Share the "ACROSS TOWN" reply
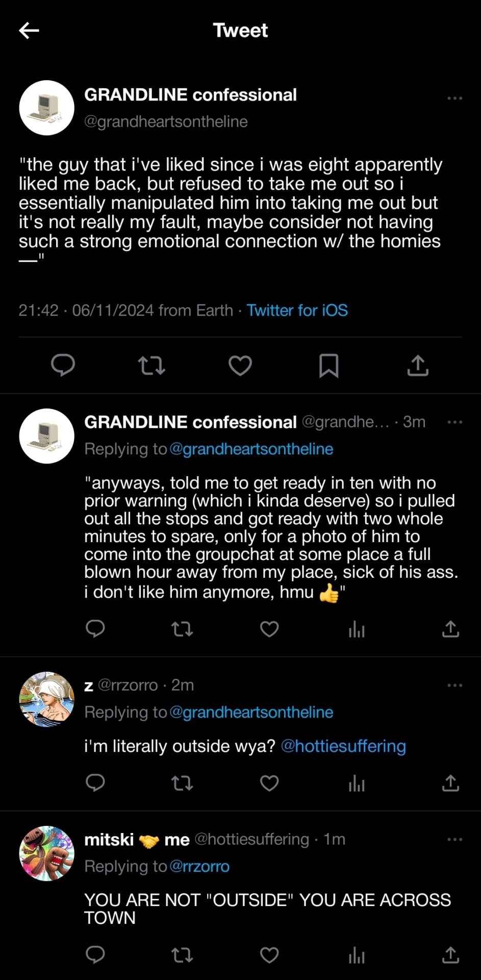This screenshot has width=481, height=980. pos(450,954)
